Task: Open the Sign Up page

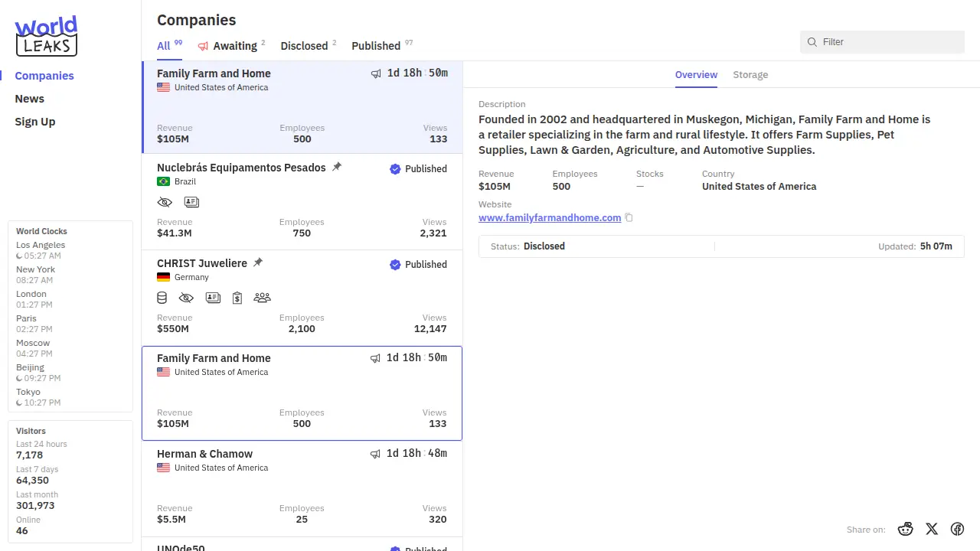Action: (x=35, y=122)
